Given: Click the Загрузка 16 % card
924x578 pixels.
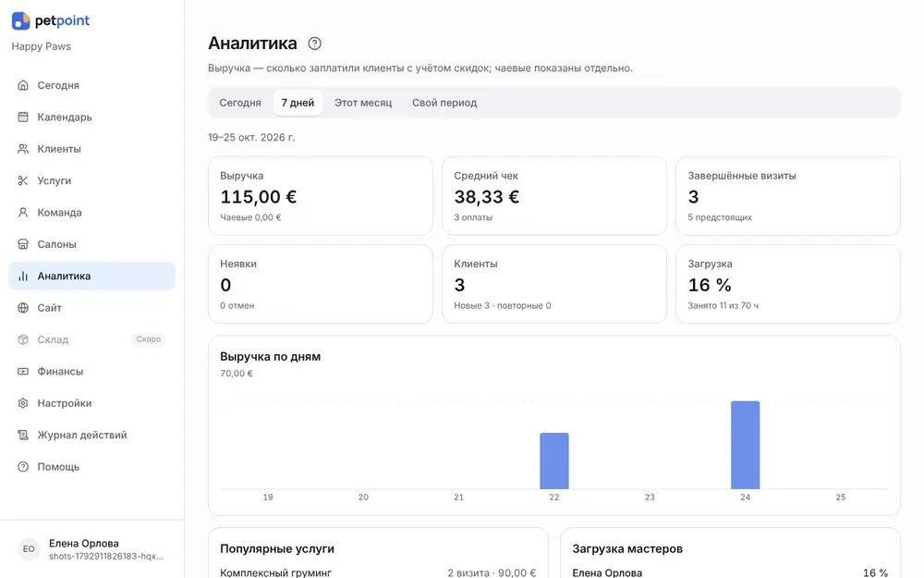Looking at the screenshot, I should pyautogui.click(x=788, y=284).
